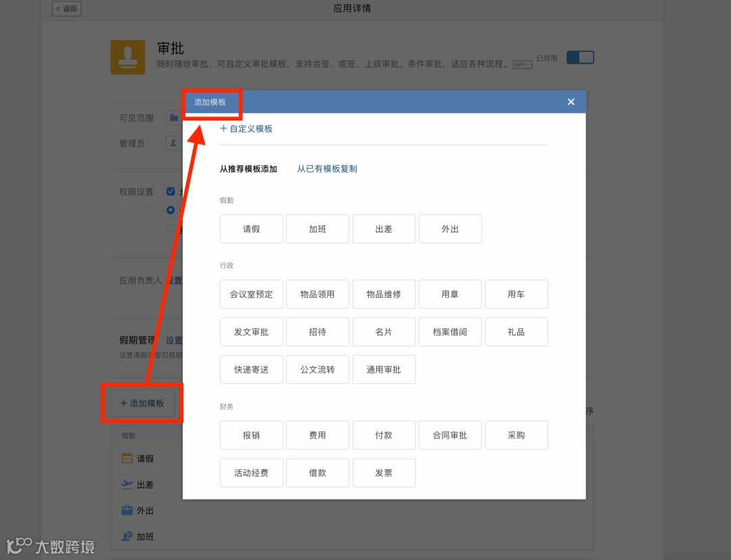Toggle the 已启用 enabled switch
Screen dimensions: 731x560
coord(580,58)
